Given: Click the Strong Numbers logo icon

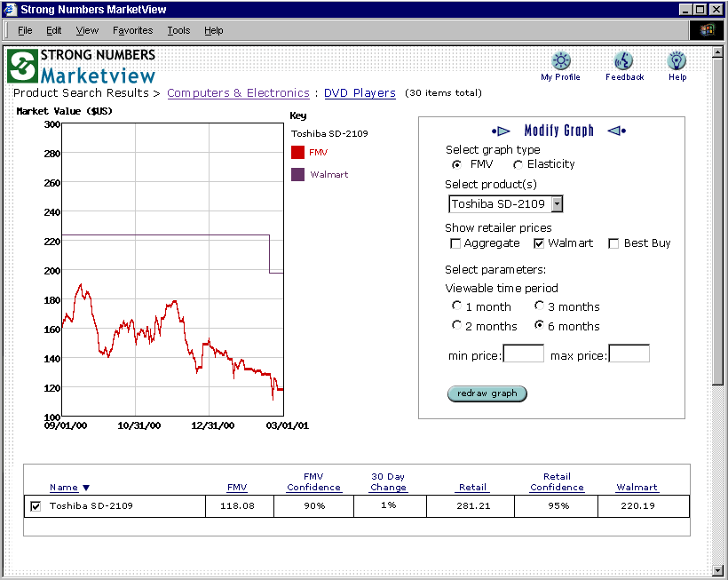Looking at the screenshot, I should click(21, 66).
